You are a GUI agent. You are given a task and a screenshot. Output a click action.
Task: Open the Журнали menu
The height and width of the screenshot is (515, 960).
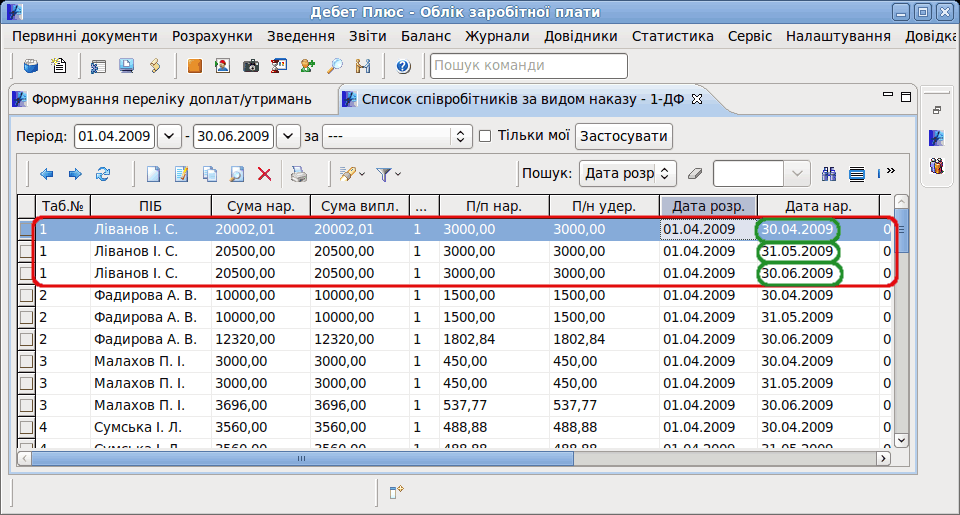pos(497,37)
